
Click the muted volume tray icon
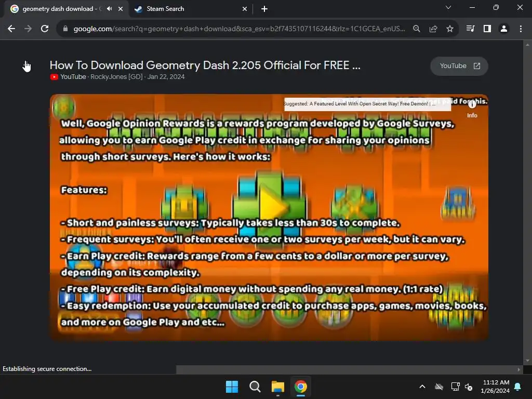[469, 387]
